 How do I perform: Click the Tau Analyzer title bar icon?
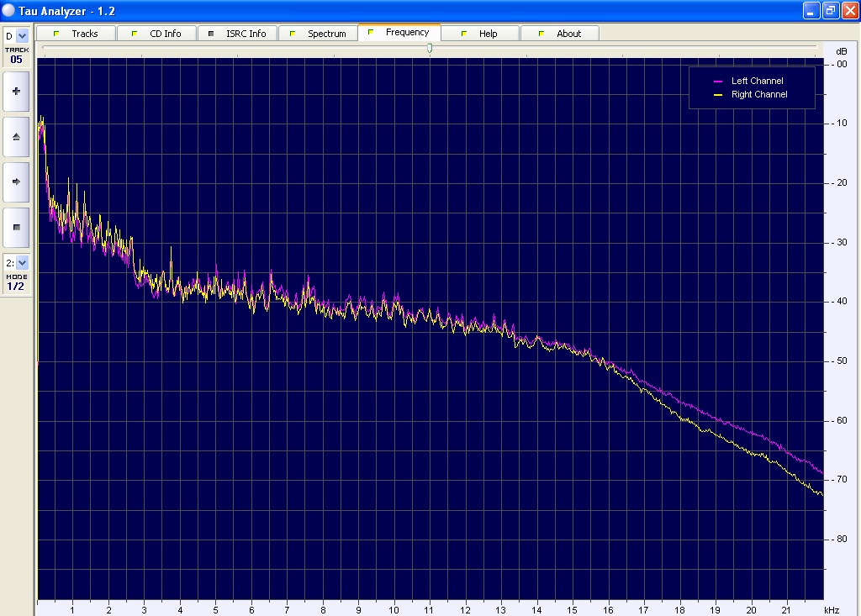8,10
